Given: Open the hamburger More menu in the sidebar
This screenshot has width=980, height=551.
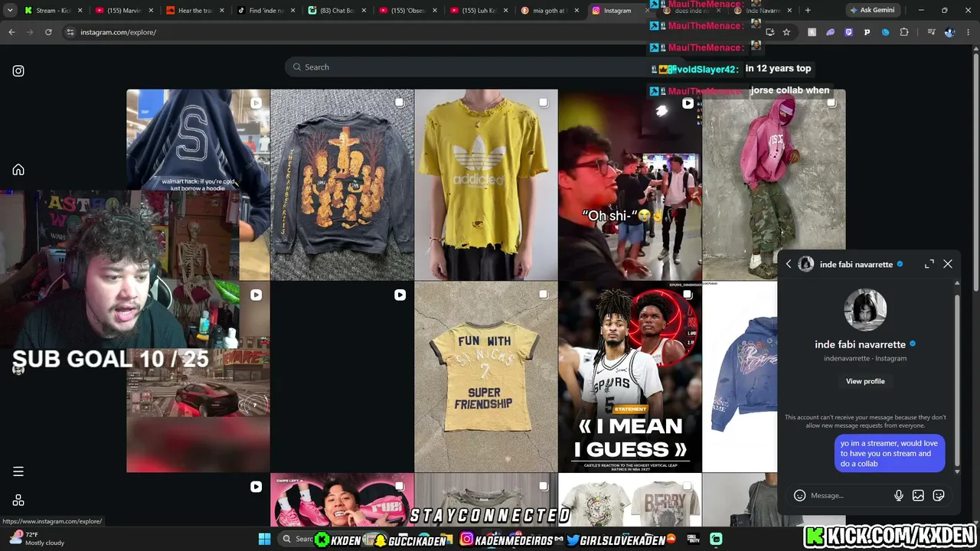Looking at the screenshot, I should (18, 471).
